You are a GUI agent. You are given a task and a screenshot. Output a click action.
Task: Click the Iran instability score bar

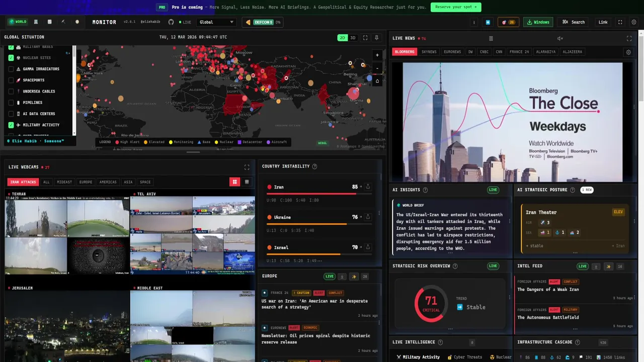[319, 194]
